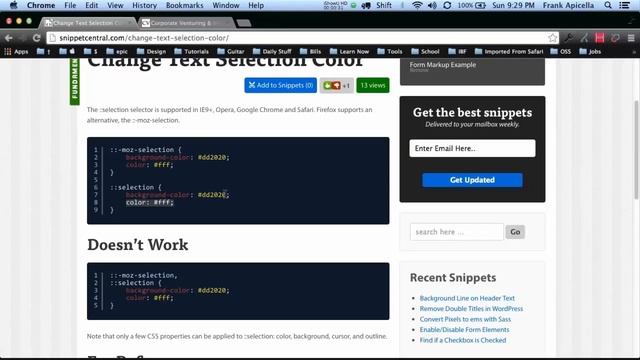Open the View menu
640x360 pixels.
click(115, 5)
